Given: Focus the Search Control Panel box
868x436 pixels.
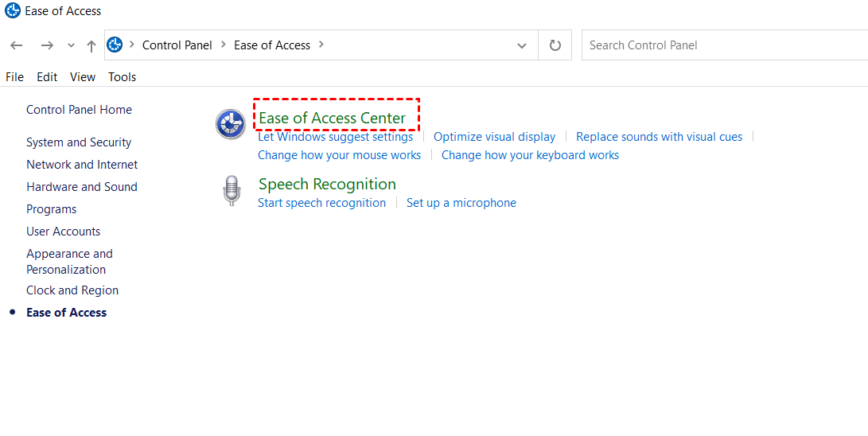Looking at the screenshot, I should coord(725,45).
